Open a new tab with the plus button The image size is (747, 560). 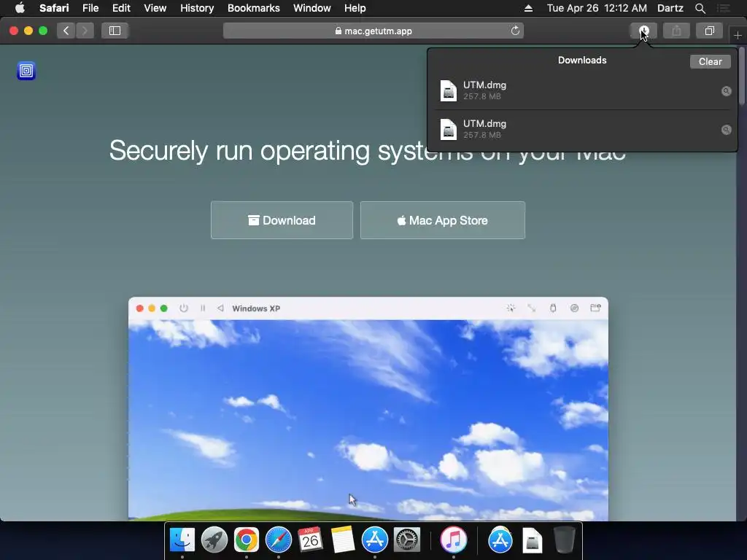click(738, 35)
